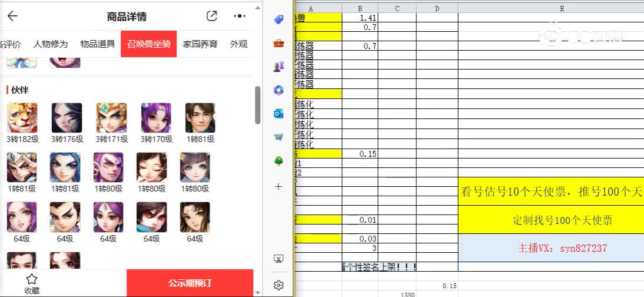Select the cell containing 个性签名上架!!!
644x297 pixels.
379,267
